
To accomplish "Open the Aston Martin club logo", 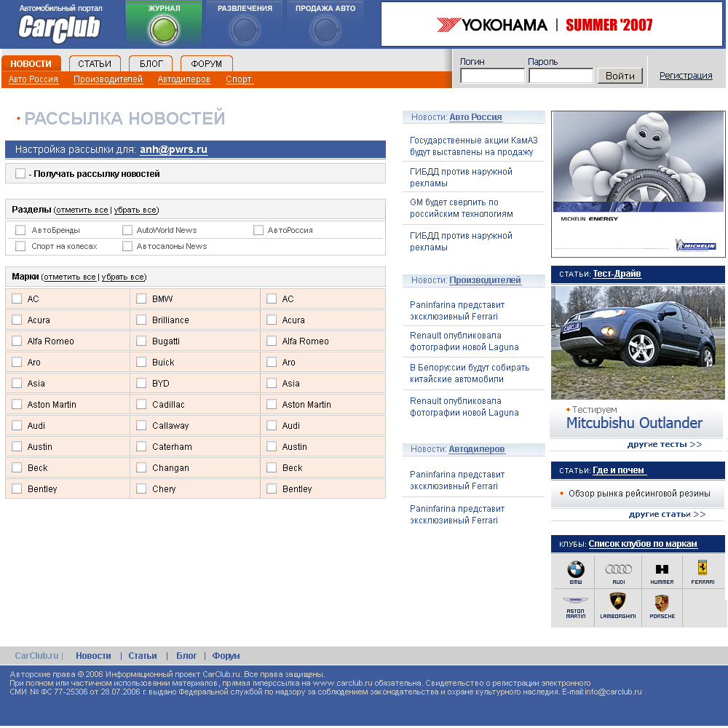I will click(575, 608).
